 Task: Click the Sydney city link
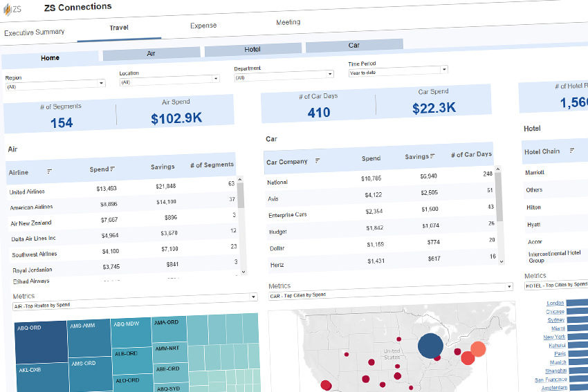(555, 319)
